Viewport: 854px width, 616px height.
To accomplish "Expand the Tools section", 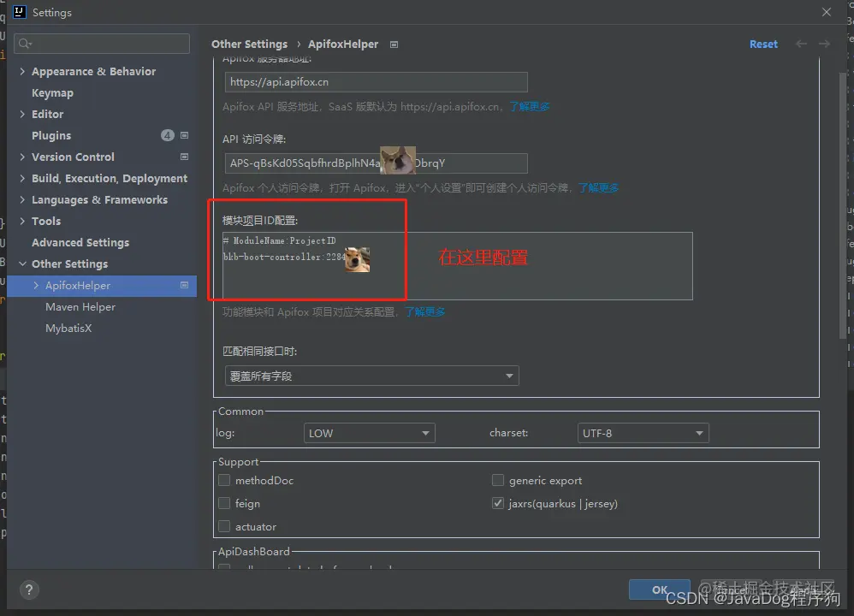I will point(22,221).
